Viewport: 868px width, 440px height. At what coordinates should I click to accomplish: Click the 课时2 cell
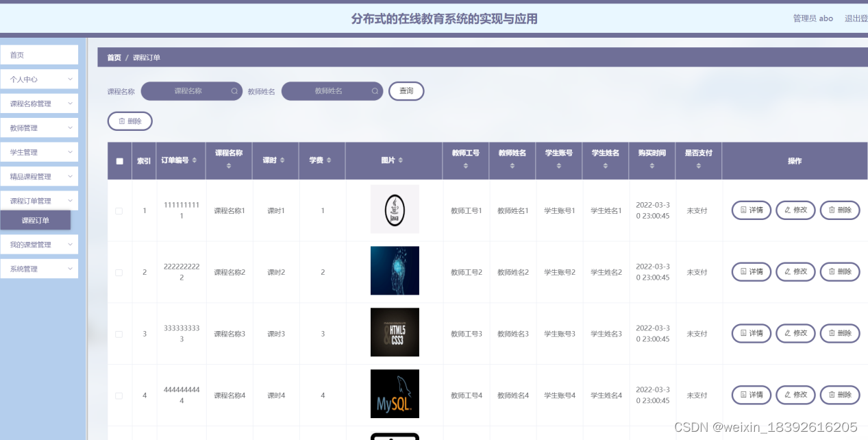[276, 273]
